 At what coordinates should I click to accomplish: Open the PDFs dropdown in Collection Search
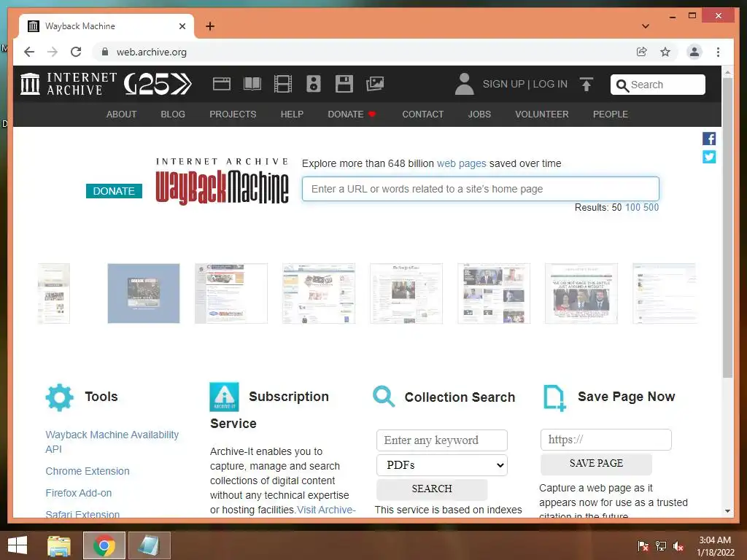pyautogui.click(x=442, y=465)
